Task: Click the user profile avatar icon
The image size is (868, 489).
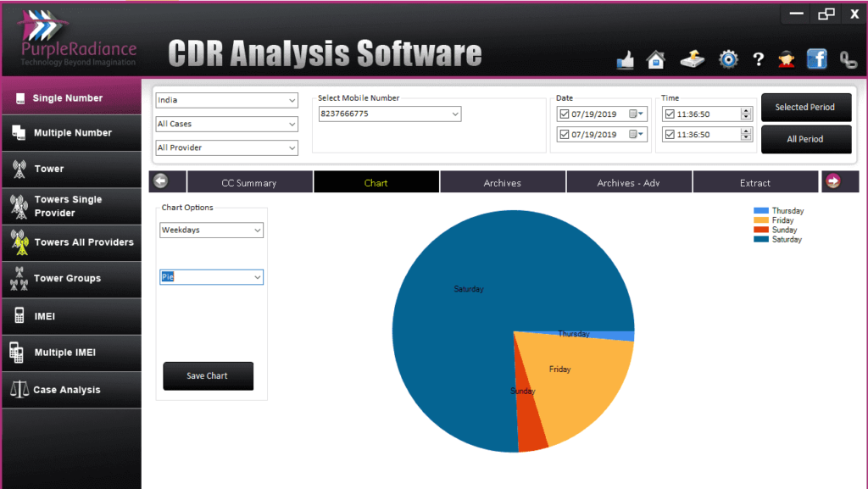Action: [787, 59]
